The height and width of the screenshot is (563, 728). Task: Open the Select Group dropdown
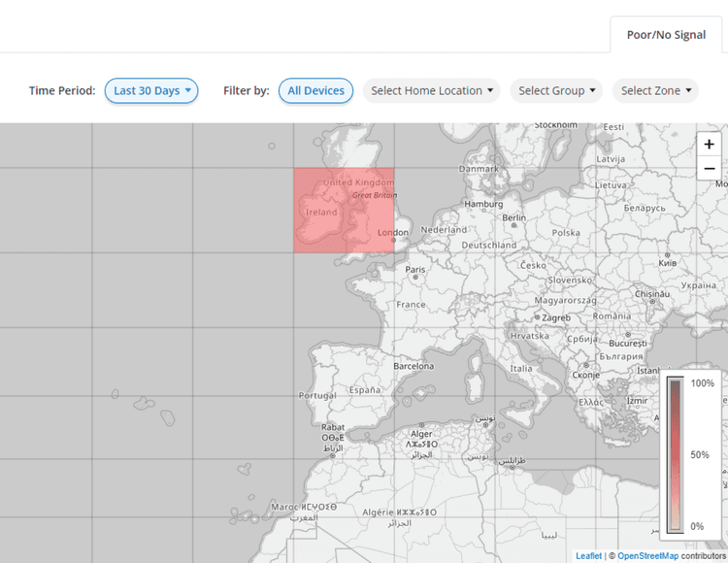556,90
